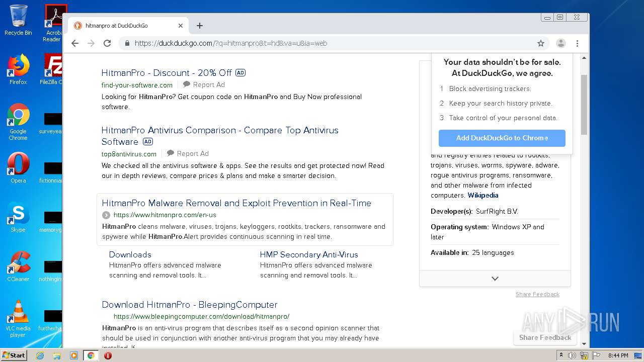Viewport: 644px width, 362px height.
Task: Click the top8antivirus.com URL
Action: coord(129,154)
